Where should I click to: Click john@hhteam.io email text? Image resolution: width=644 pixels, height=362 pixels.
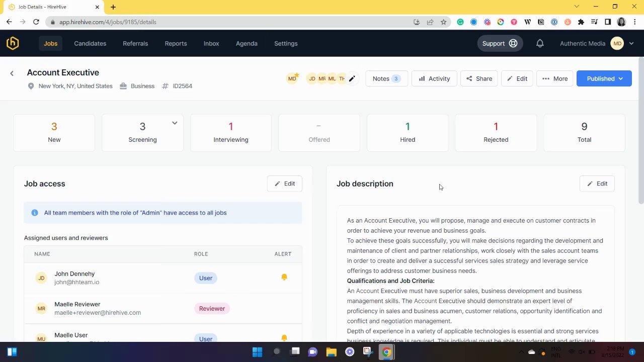pyautogui.click(x=77, y=282)
